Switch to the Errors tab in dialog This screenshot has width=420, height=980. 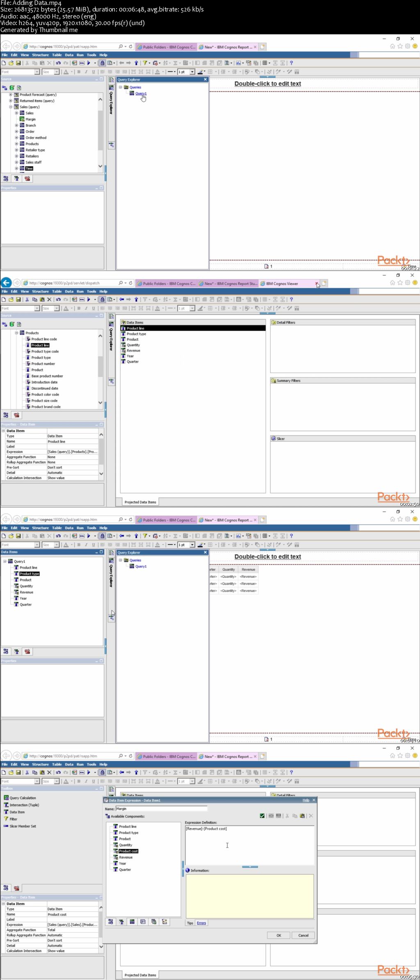pos(201,923)
